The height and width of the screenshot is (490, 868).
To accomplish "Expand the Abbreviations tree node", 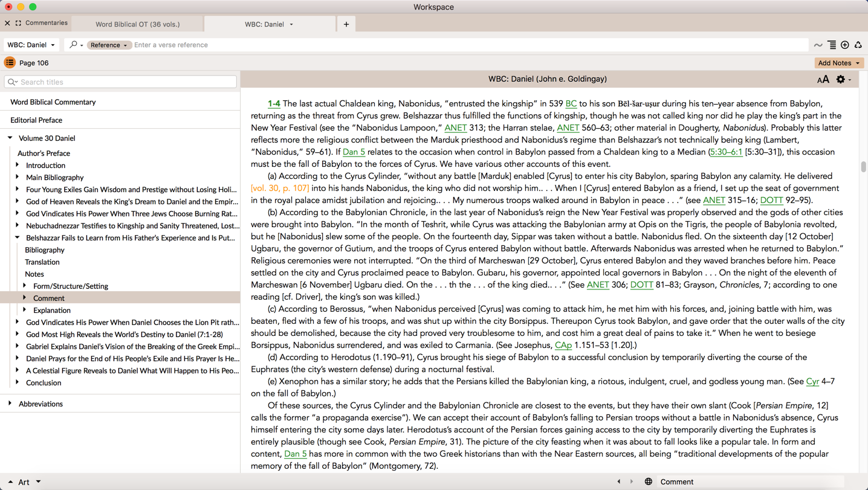I will coord(10,404).
